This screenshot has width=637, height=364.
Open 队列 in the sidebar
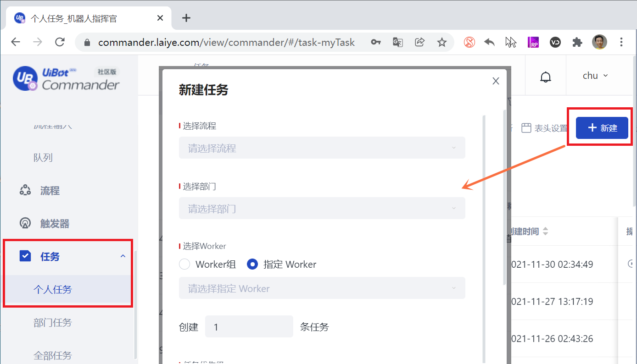(x=43, y=157)
